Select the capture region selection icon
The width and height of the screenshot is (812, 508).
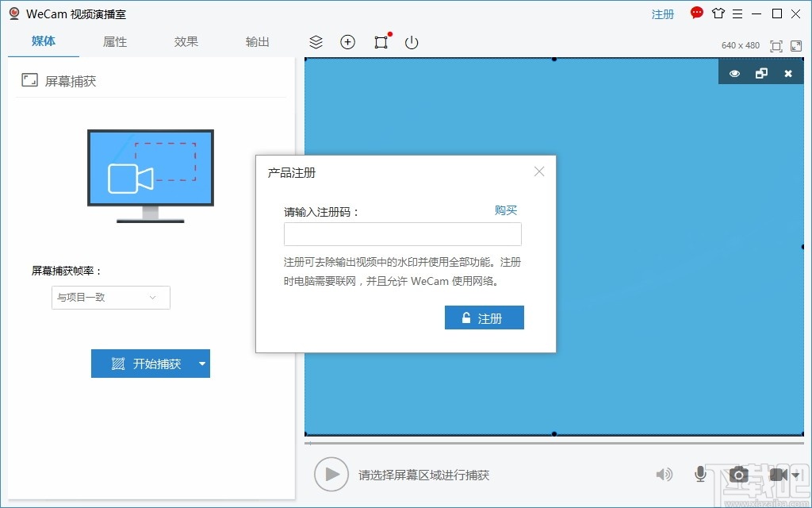point(381,42)
